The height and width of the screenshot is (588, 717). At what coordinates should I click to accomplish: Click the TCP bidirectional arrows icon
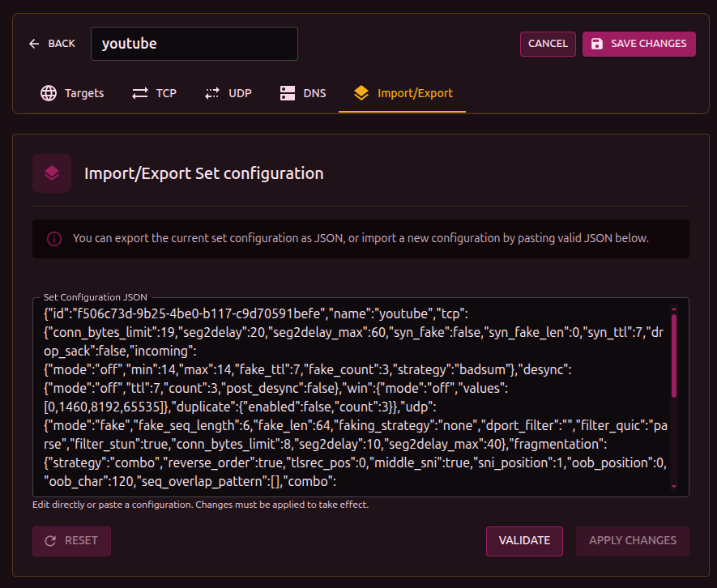click(x=140, y=93)
